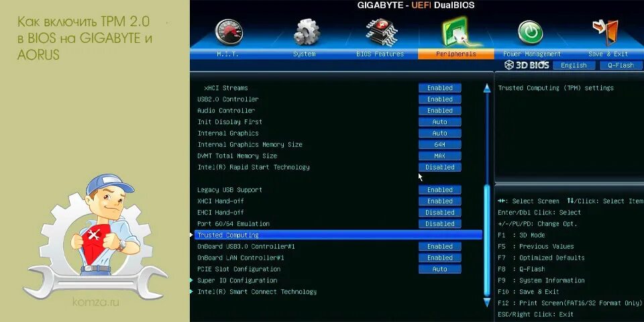Viewport: 644px width, 322px height.
Task: Open Internal Graphics Auto option
Action: (440, 133)
